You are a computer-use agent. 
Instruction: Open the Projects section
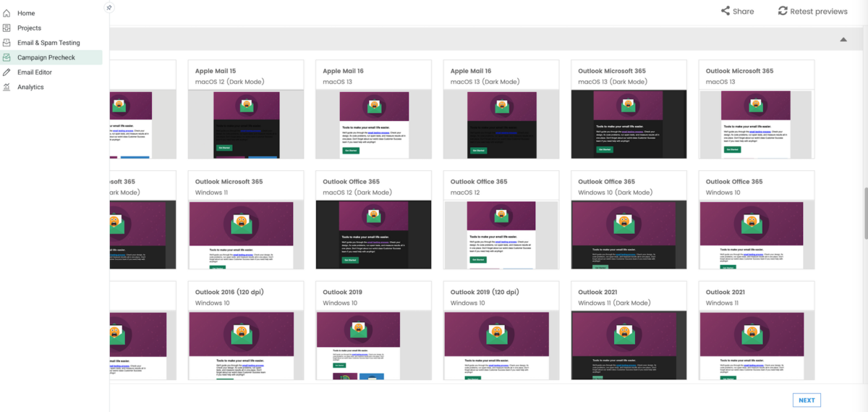click(x=29, y=28)
